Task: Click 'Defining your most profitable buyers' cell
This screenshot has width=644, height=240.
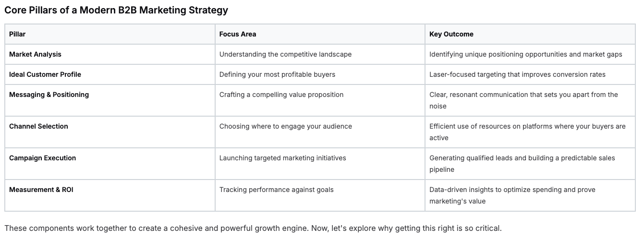Action: click(320, 74)
